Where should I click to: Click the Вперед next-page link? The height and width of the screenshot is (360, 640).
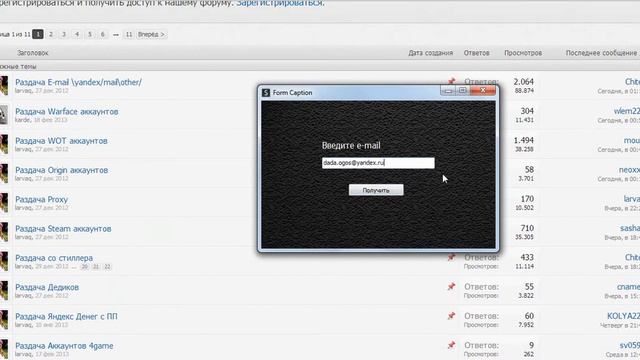coord(151,34)
